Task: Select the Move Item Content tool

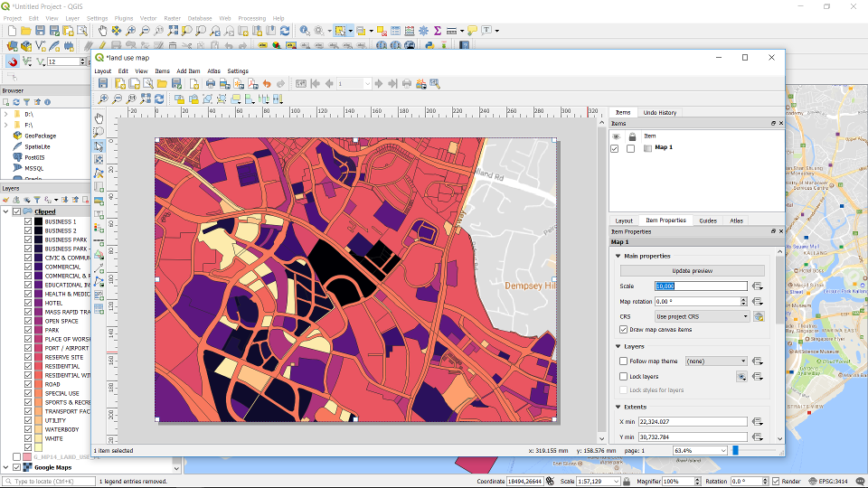Action: tap(99, 159)
